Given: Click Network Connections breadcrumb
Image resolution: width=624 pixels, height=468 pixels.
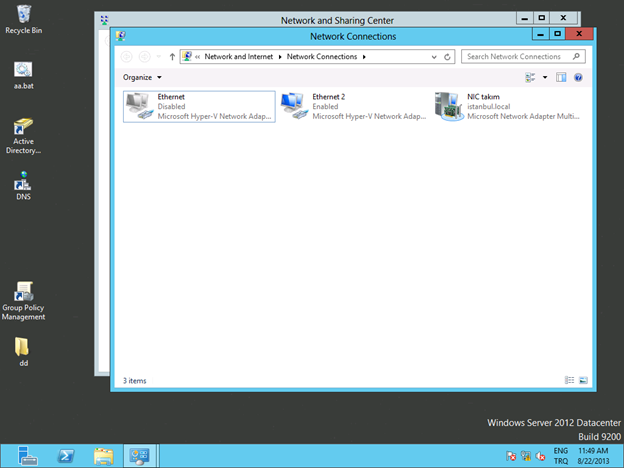Looking at the screenshot, I should click(322, 57).
